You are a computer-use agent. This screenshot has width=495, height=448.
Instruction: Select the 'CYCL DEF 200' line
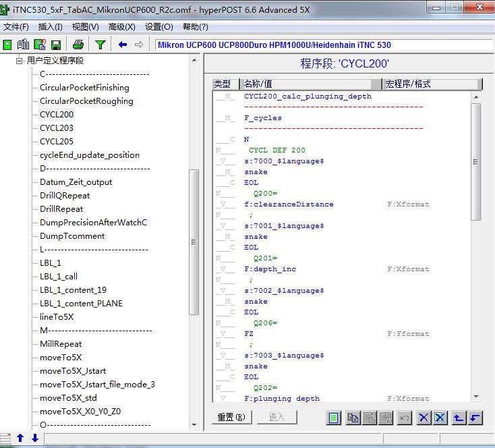tap(277, 150)
